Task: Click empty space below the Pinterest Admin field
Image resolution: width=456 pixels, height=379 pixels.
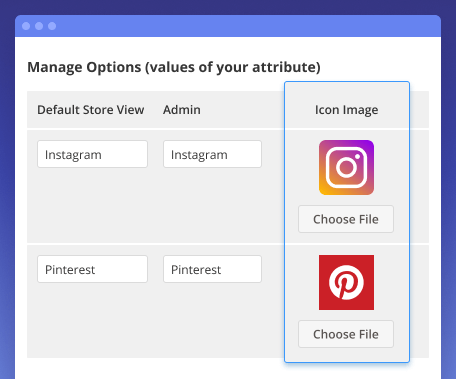Action: [x=212, y=320]
